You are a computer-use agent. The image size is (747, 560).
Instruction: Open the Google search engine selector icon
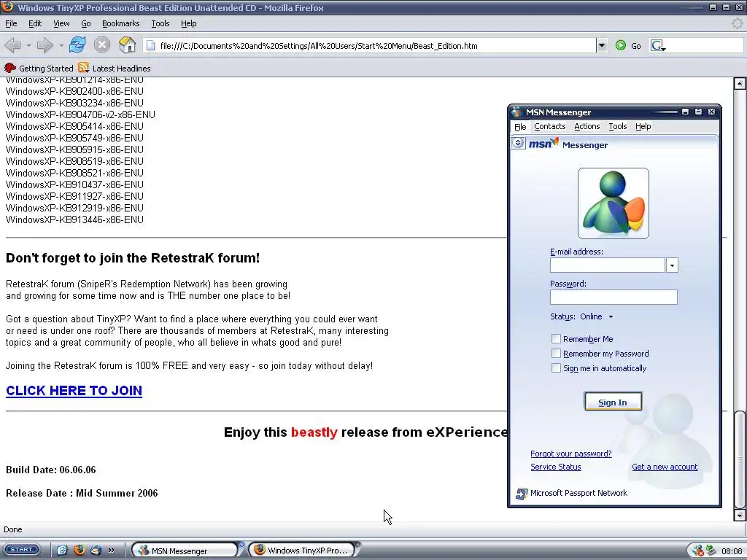(x=659, y=46)
